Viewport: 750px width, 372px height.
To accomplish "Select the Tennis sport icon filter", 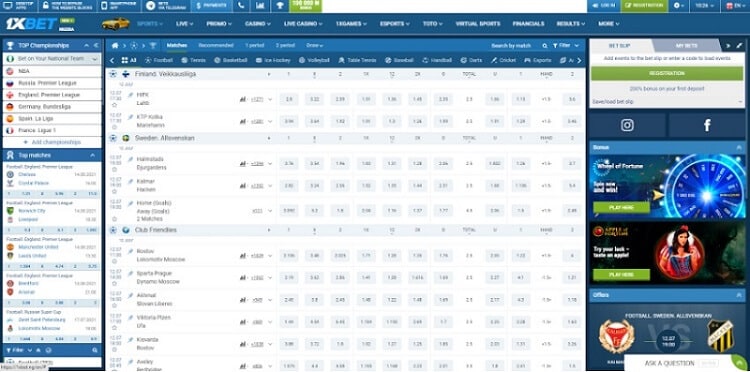I will click(194, 61).
